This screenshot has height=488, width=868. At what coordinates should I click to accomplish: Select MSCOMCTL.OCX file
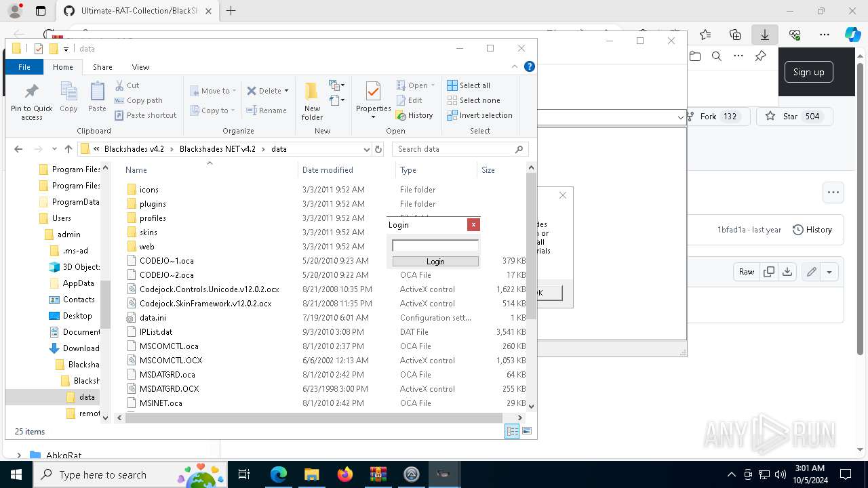click(x=171, y=361)
